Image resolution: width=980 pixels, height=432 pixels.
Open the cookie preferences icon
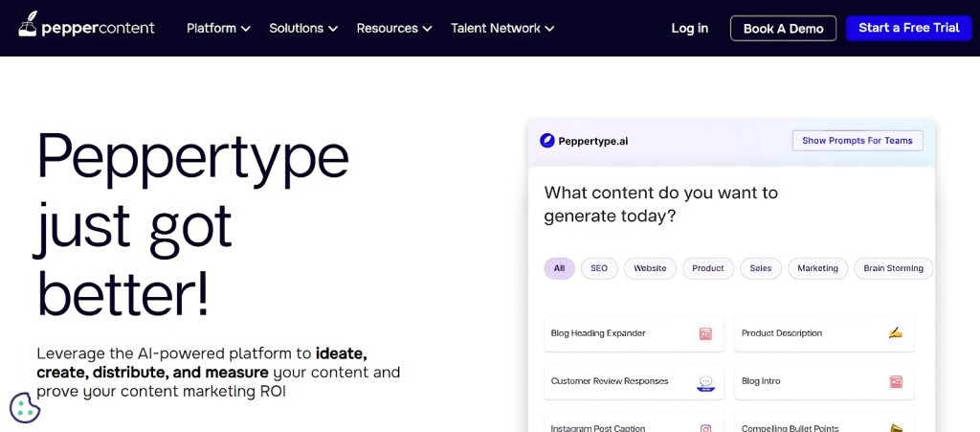click(25, 408)
